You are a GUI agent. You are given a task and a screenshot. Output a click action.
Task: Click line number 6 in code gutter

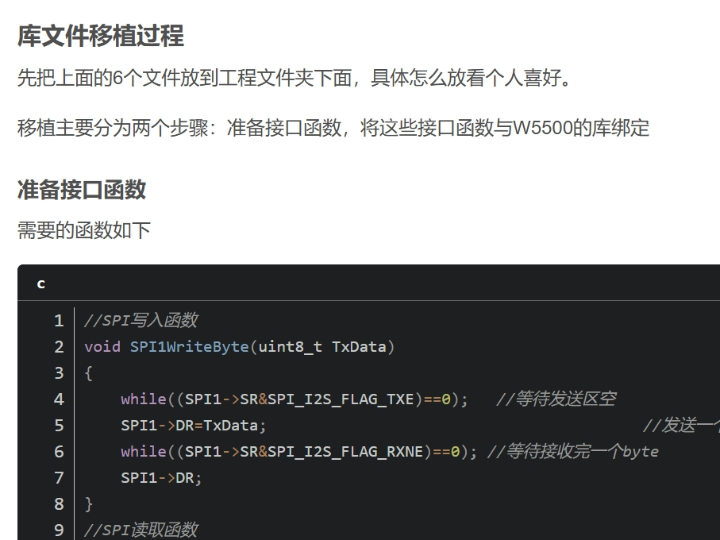point(59,451)
